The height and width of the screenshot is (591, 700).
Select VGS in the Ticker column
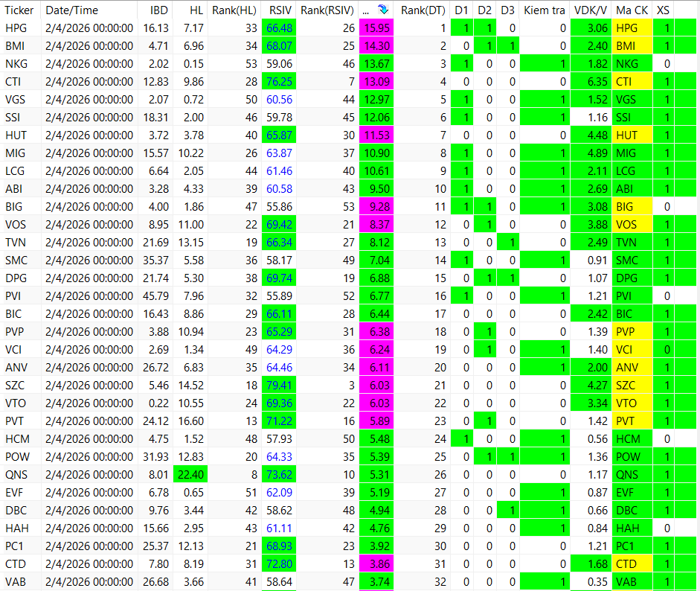[15, 100]
